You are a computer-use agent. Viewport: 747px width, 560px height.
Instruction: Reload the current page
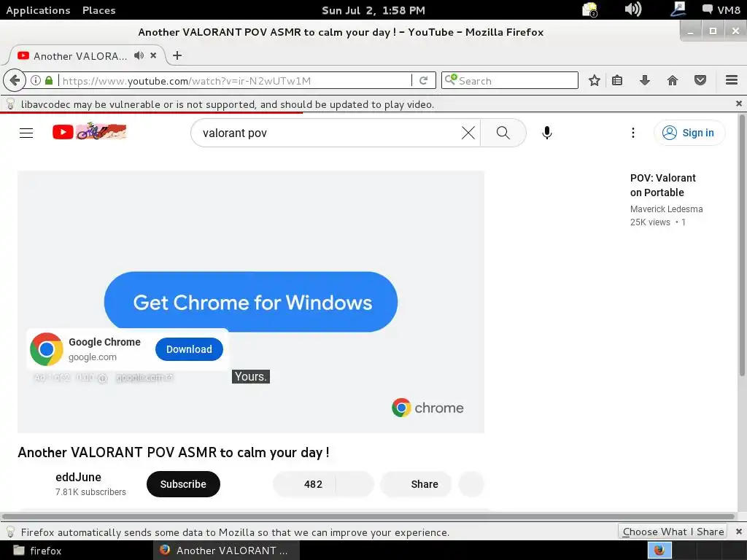pyautogui.click(x=423, y=80)
